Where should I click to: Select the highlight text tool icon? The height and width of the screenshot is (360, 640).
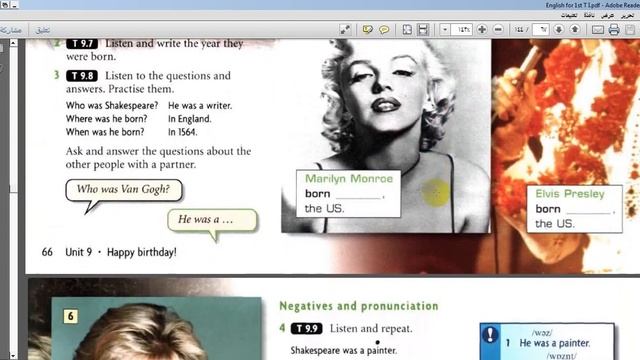pos(367,29)
